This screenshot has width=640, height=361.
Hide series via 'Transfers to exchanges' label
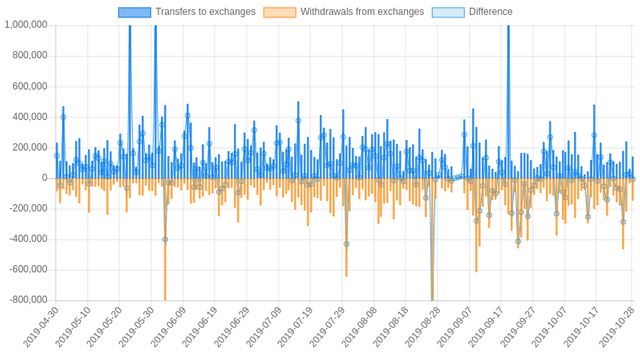coord(205,12)
